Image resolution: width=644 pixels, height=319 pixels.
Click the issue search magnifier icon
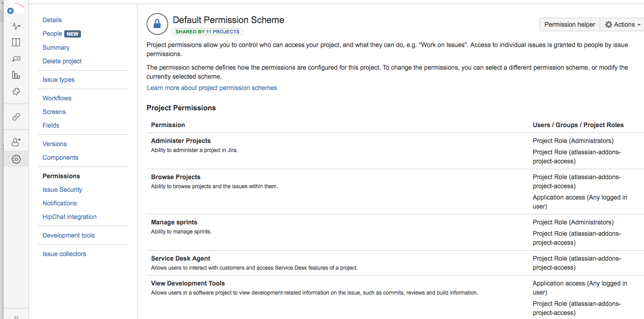click(16, 59)
